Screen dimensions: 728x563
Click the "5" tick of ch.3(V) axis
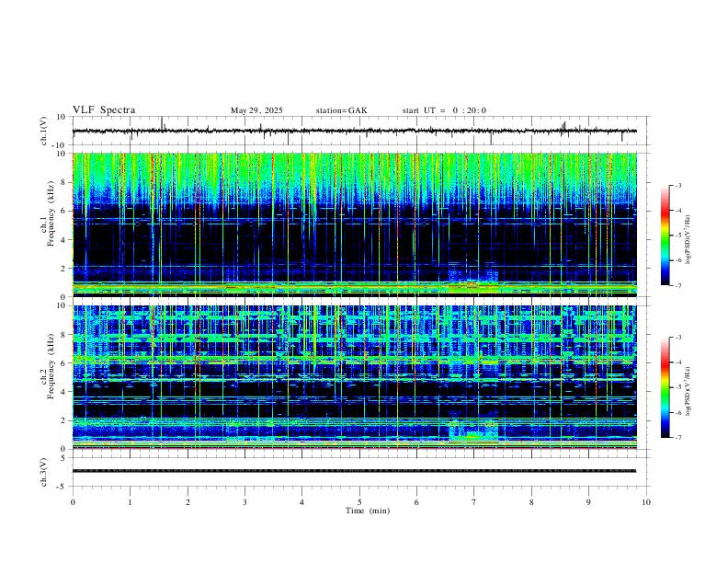[x=63, y=457]
